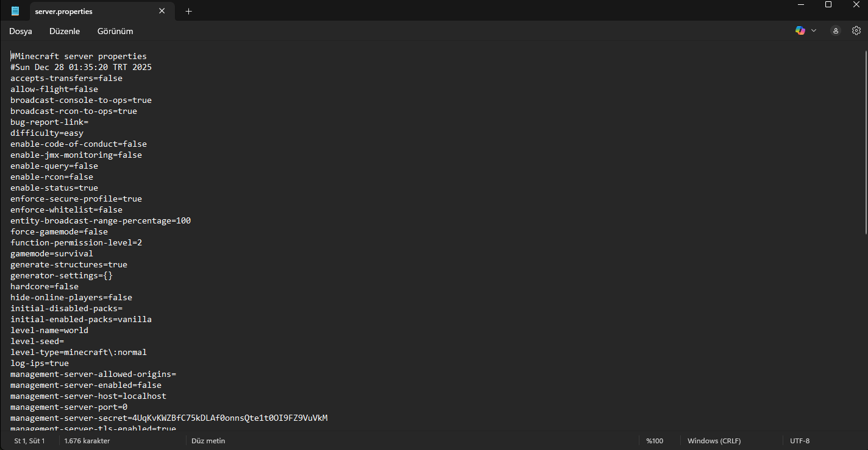Click the UTF-8 encoding indicator
Viewport: 868px width, 450px height.
tap(800, 441)
